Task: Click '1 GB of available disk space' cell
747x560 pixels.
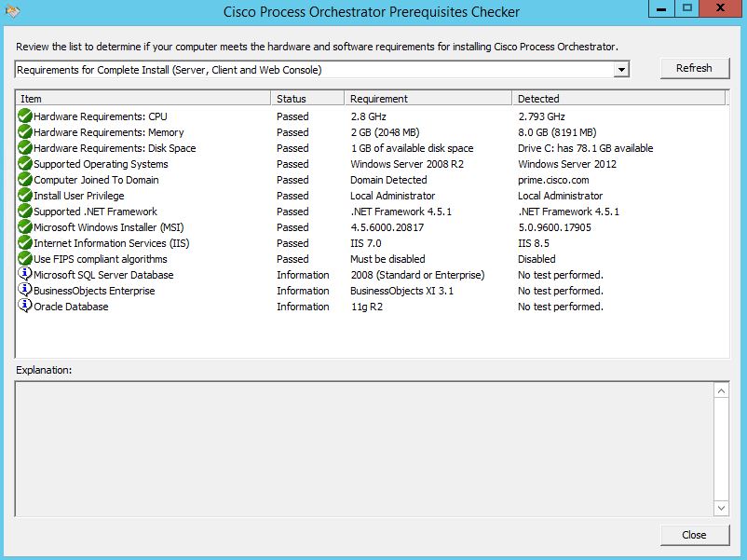Action: point(412,148)
